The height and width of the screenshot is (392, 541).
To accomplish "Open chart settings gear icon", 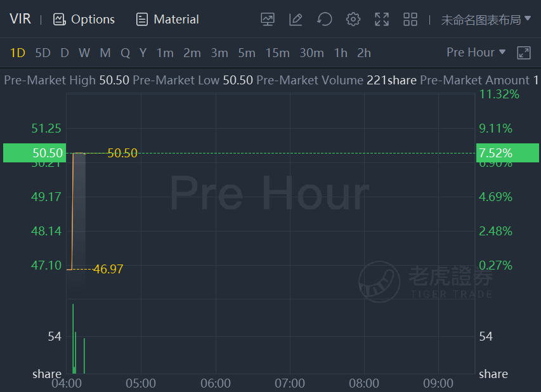I will pos(353,20).
